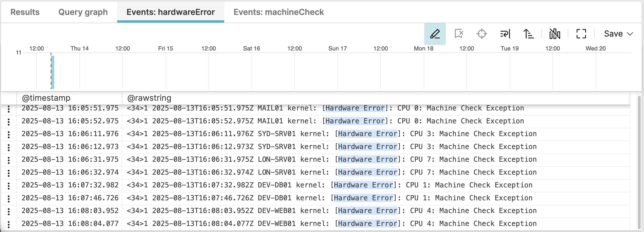Open row menu for 16:05:51.975 event
Screen dimensions: 644x232
click(x=9, y=109)
